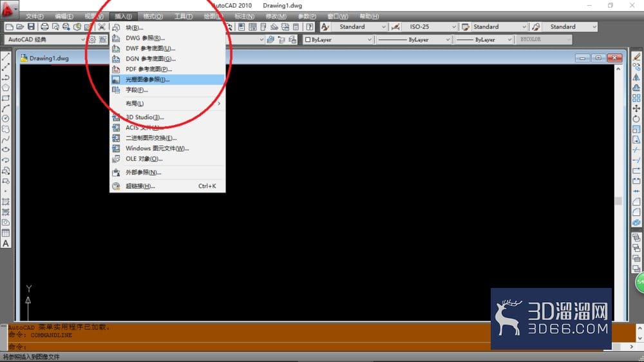Select the Arc tool
The height and width of the screenshot is (362, 644).
(6, 108)
